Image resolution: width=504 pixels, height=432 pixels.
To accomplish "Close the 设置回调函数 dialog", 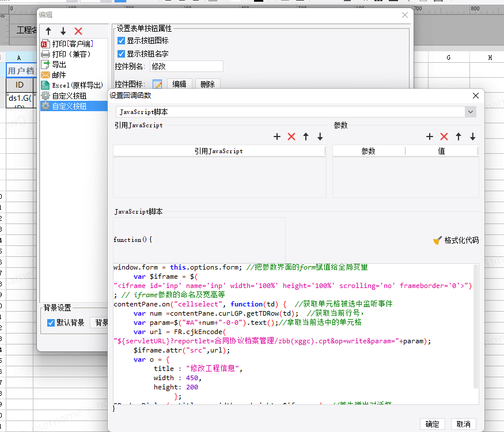I will click(476, 96).
